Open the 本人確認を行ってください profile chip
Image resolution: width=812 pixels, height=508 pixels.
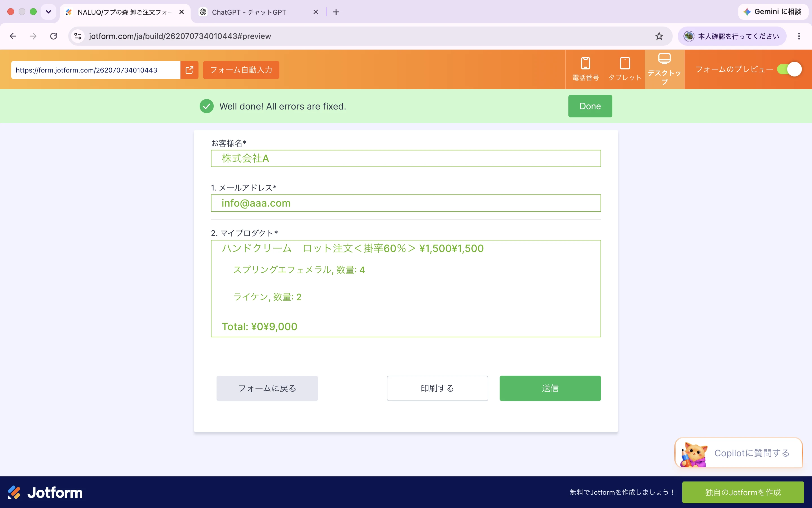point(732,36)
